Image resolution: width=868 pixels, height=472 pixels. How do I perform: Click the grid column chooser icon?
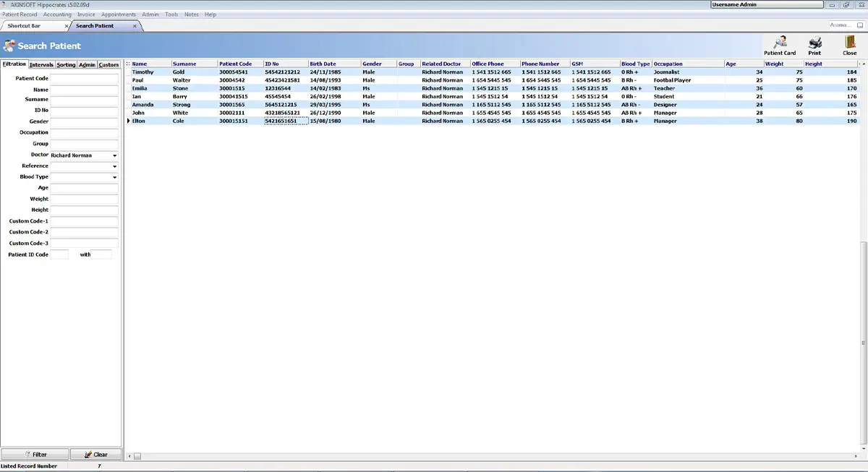pos(127,64)
